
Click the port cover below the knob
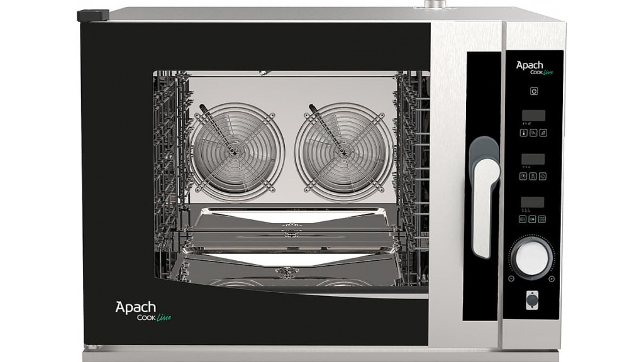[x=532, y=301]
